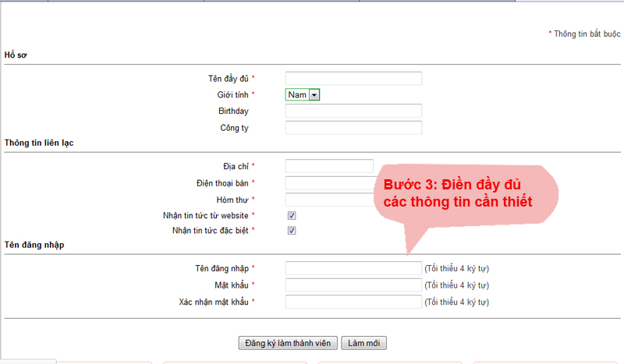Image resolution: width=624 pixels, height=364 pixels.
Task: Select the Điện thoại bàn text field
Action: (x=329, y=183)
